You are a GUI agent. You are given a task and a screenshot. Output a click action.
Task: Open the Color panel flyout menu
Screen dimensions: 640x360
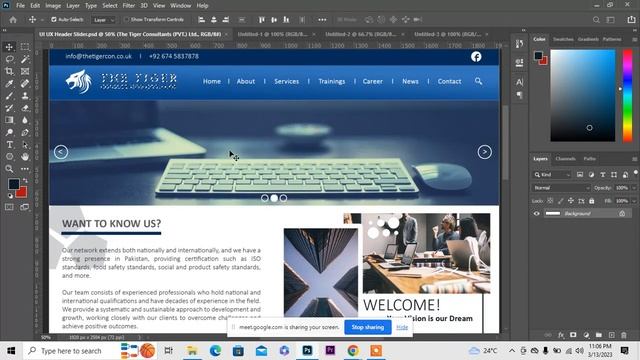[634, 39]
